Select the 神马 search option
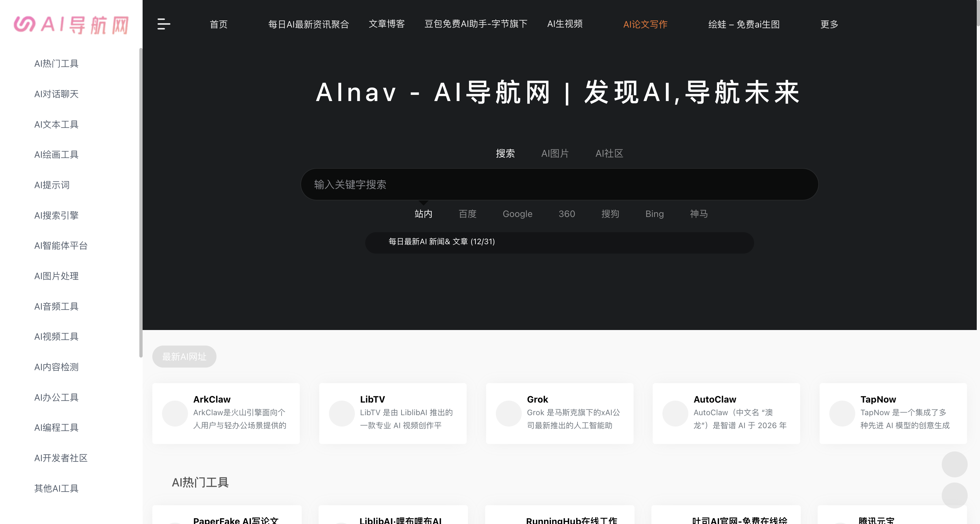980x524 pixels. tap(698, 214)
